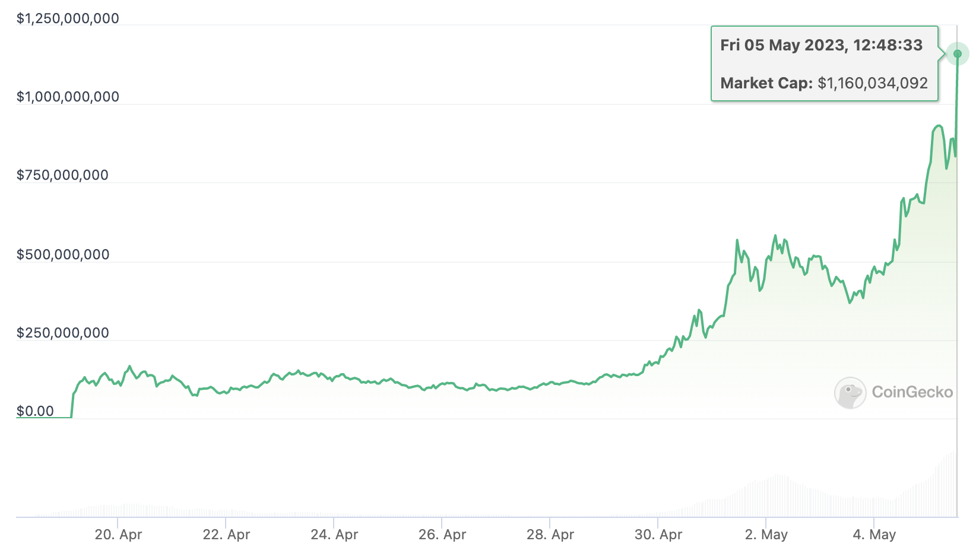The width and height of the screenshot is (976, 560).
Task: Click the $1,250,000,000 y-axis label
Action: 68,18
